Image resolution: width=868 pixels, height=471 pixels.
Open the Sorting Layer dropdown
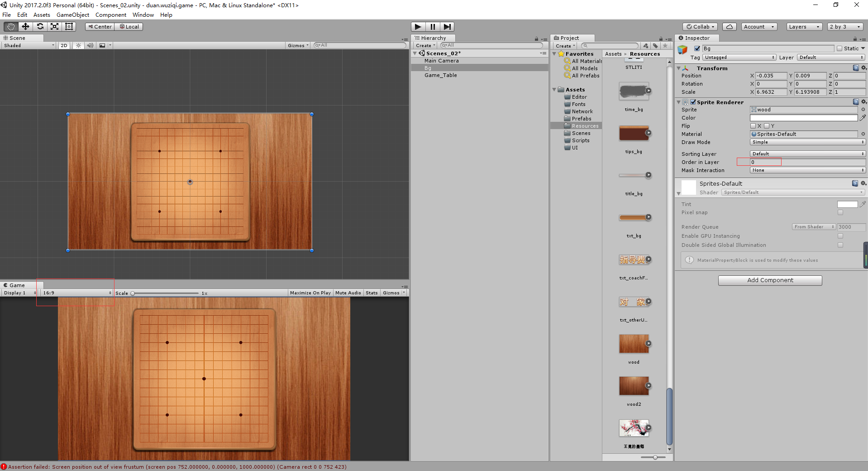[x=806, y=154]
